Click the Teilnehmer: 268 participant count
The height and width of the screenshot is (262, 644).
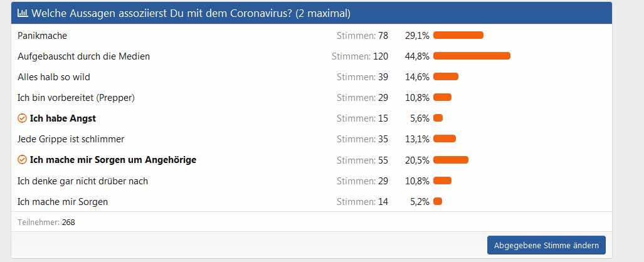pyautogui.click(x=46, y=222)
